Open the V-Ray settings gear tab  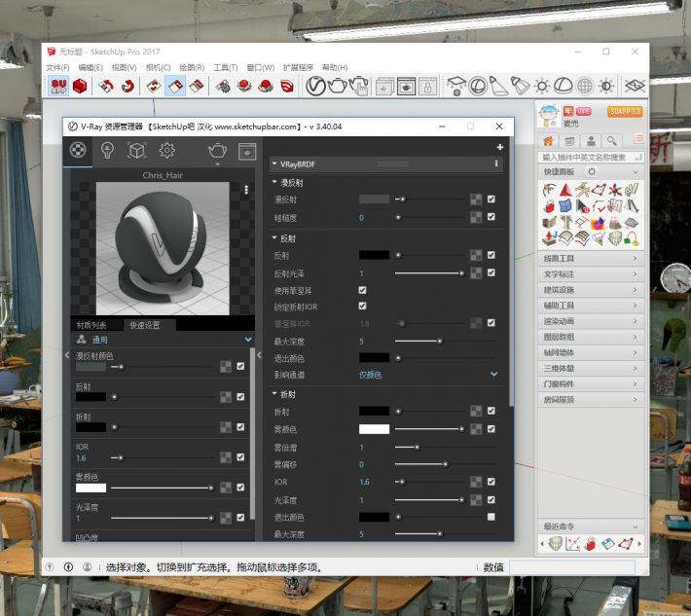point(166,150)
